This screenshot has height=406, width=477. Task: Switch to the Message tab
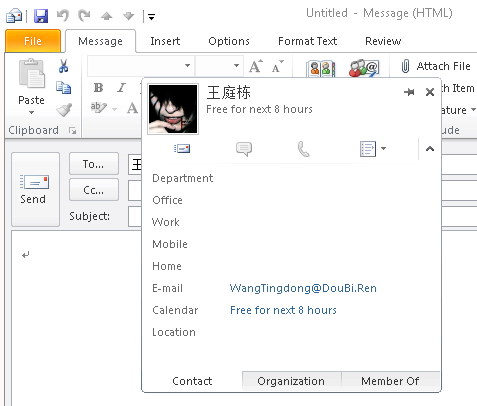[100, 41]
